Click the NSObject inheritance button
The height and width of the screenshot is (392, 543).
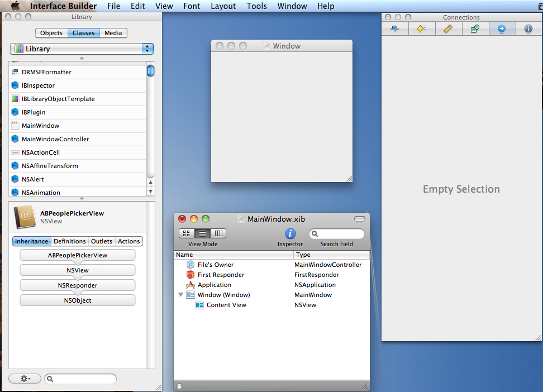pos(78,300)
